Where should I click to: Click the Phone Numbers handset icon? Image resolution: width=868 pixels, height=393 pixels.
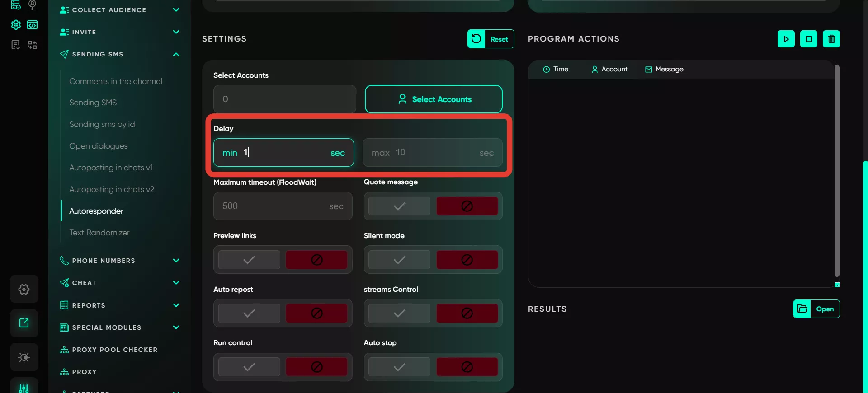pyautogui.click(x=64, y=261)
